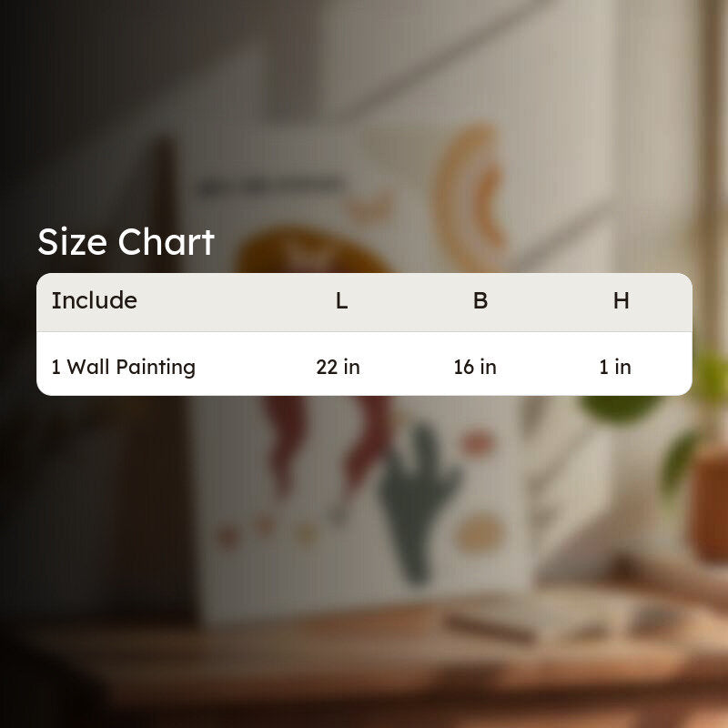Click the Size Chart heading
This screenshot has height=728, width=728.
126,242
